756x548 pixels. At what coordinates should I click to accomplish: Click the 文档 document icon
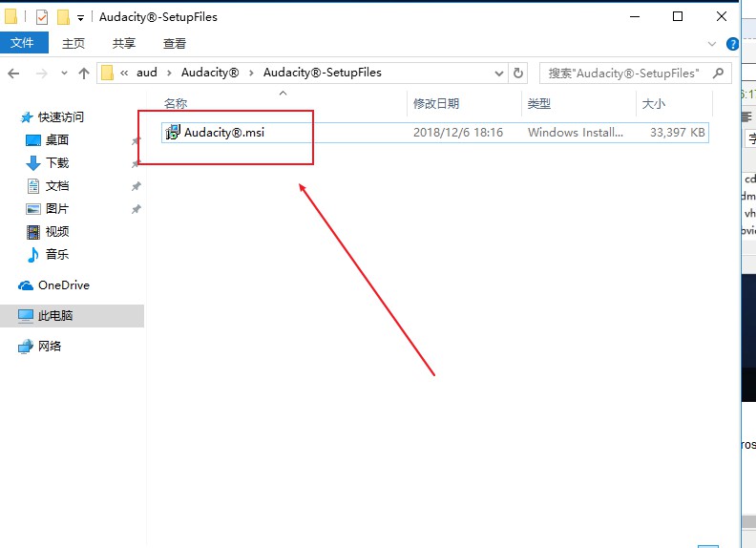[33, 186]
